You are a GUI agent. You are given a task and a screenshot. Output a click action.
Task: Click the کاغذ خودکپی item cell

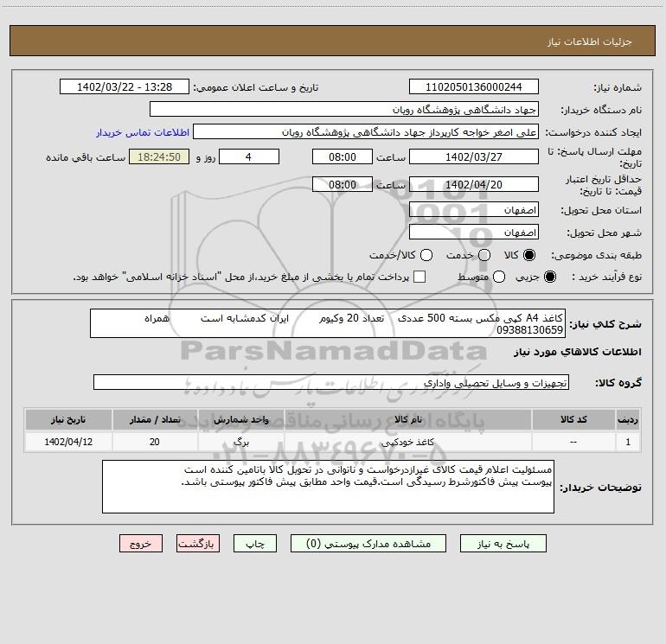(x=407, y=442)
